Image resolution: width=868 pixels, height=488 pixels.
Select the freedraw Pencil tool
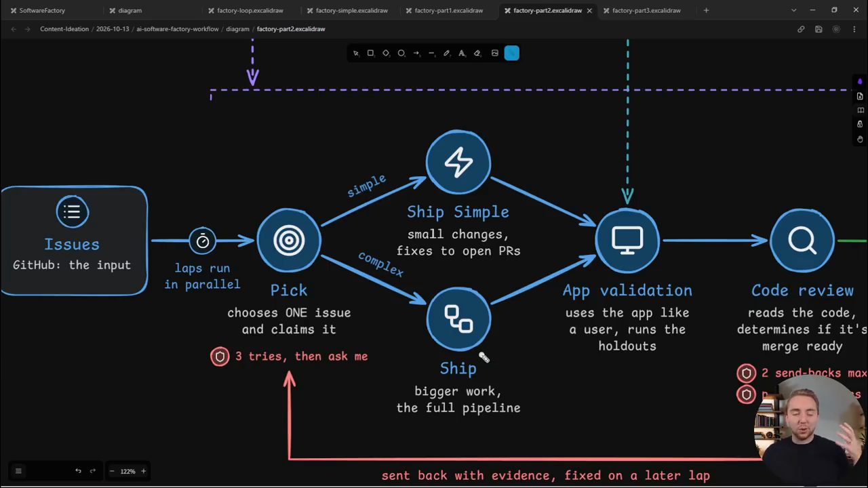446,53
